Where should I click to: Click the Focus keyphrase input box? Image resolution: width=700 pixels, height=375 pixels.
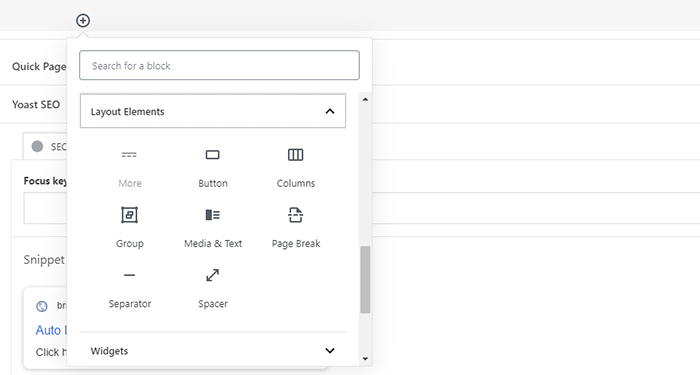tap(46, 208)
